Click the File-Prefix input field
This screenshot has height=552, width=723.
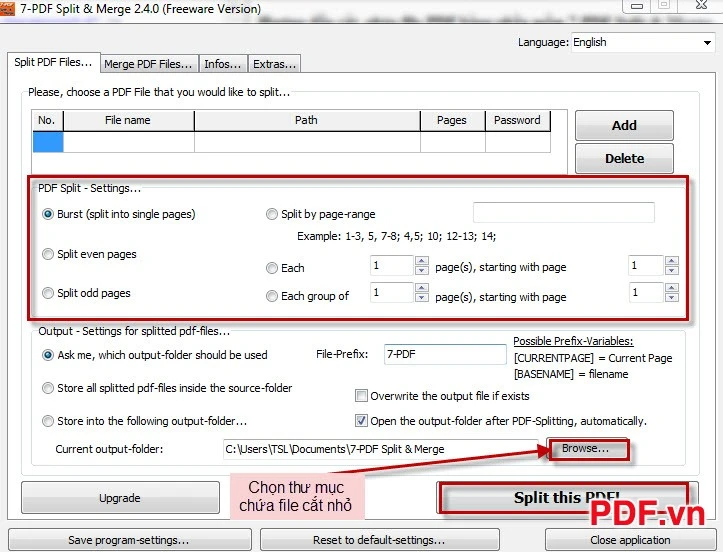(x=445, y=354)
